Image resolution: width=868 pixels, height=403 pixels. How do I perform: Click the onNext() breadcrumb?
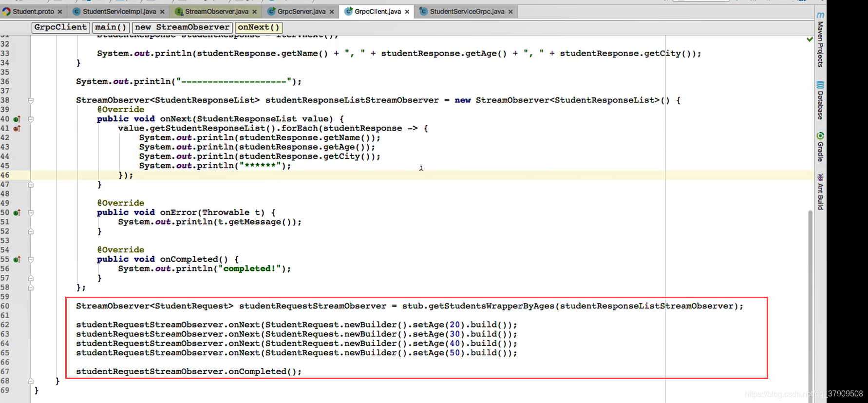click(259, 27)
